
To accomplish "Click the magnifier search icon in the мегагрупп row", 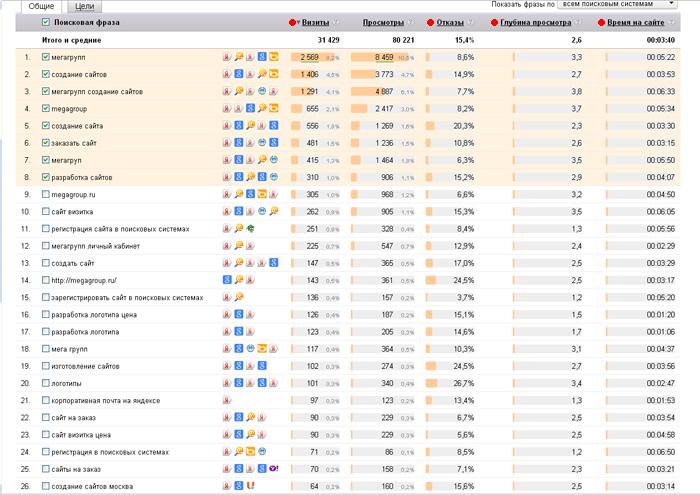I will coord(239,57).
